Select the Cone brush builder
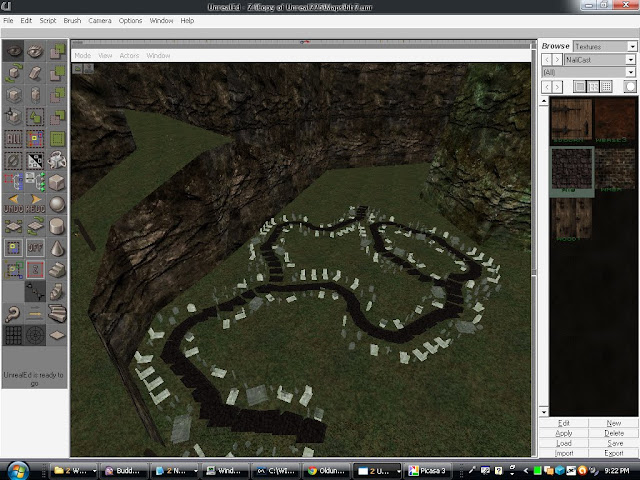The width and height of the screenshot is (640, 480). coord(58,248)
